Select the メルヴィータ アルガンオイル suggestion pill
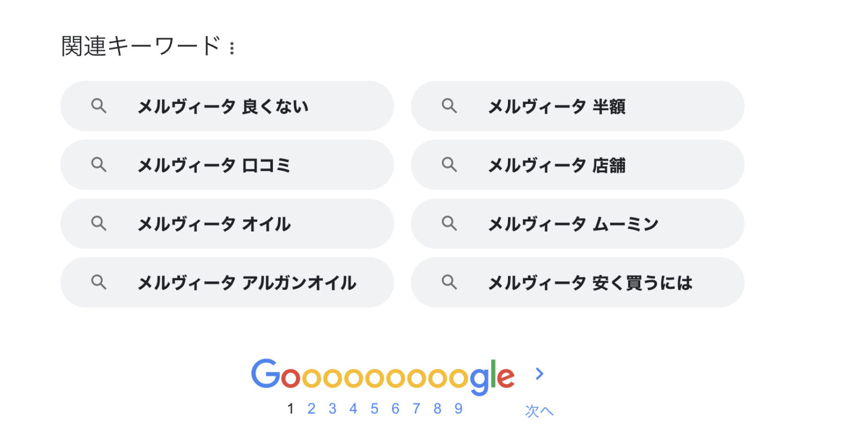Image resolution: width=868 pixels, height=444 pixels. click(227, 282)
